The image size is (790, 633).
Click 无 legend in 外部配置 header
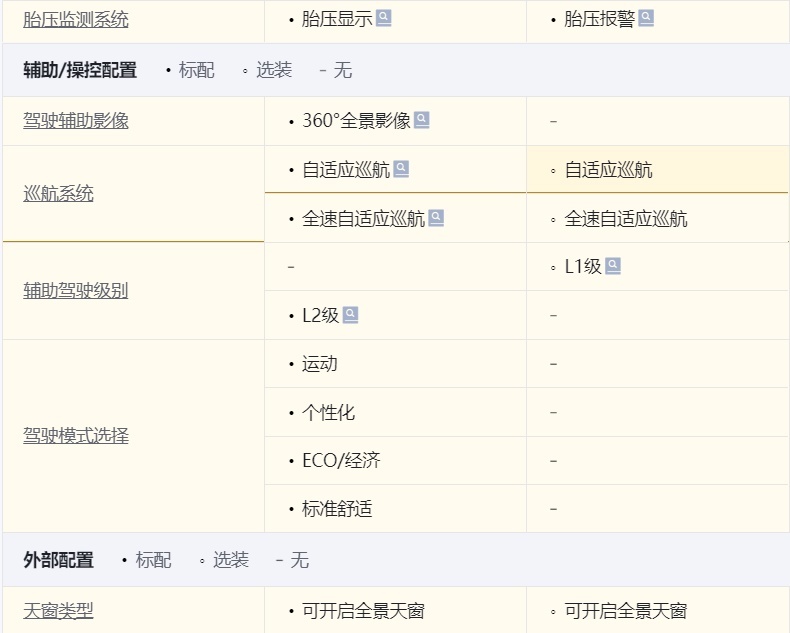[x=299, y=560]
